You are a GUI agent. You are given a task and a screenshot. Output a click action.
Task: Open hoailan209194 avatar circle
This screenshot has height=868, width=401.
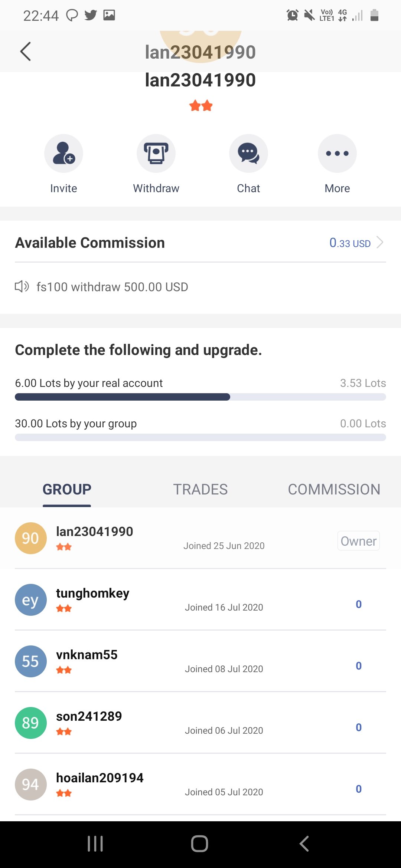coord(31,785)
